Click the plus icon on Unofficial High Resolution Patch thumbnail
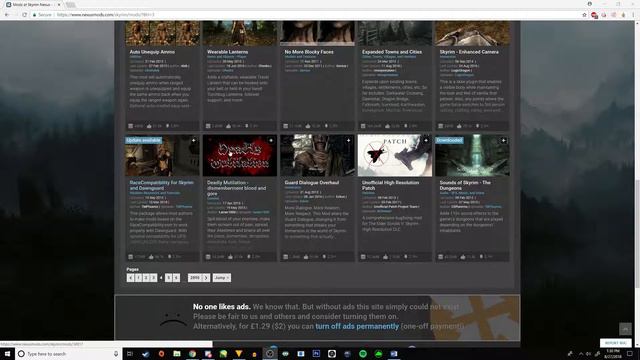 [x=426, y=140]
